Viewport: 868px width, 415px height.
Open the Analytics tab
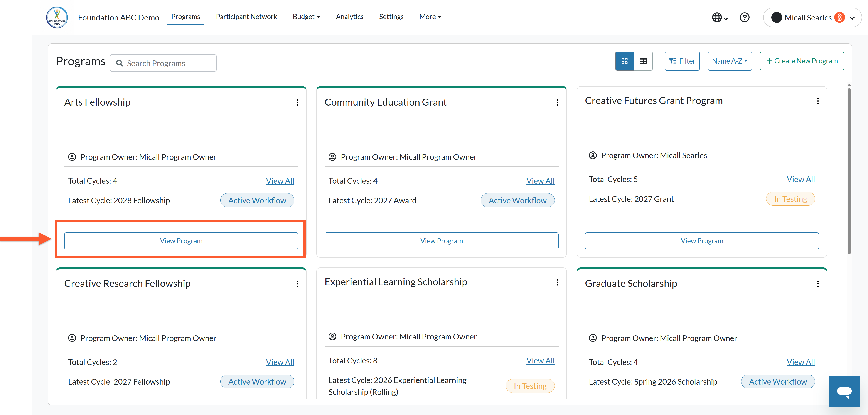(349, 17)
